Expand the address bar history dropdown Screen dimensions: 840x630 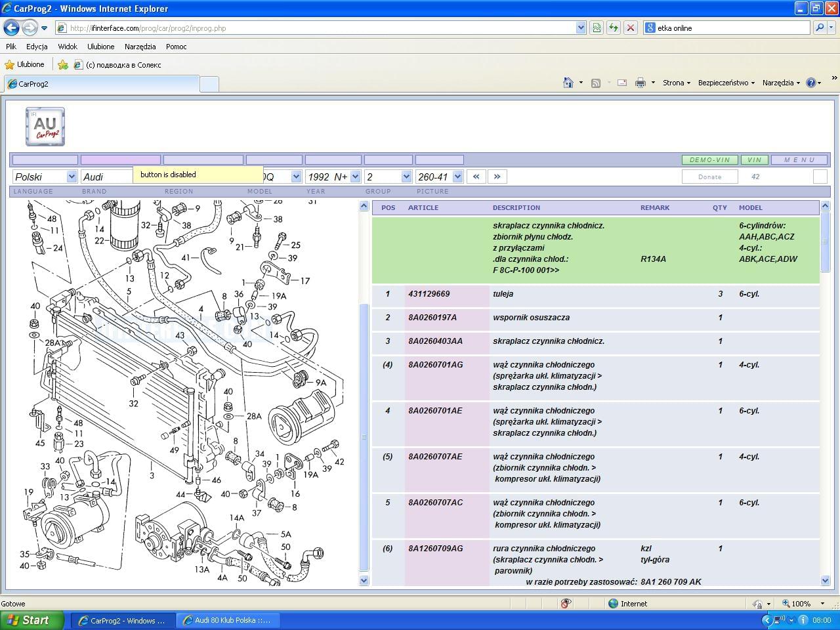tap(581, 28)
